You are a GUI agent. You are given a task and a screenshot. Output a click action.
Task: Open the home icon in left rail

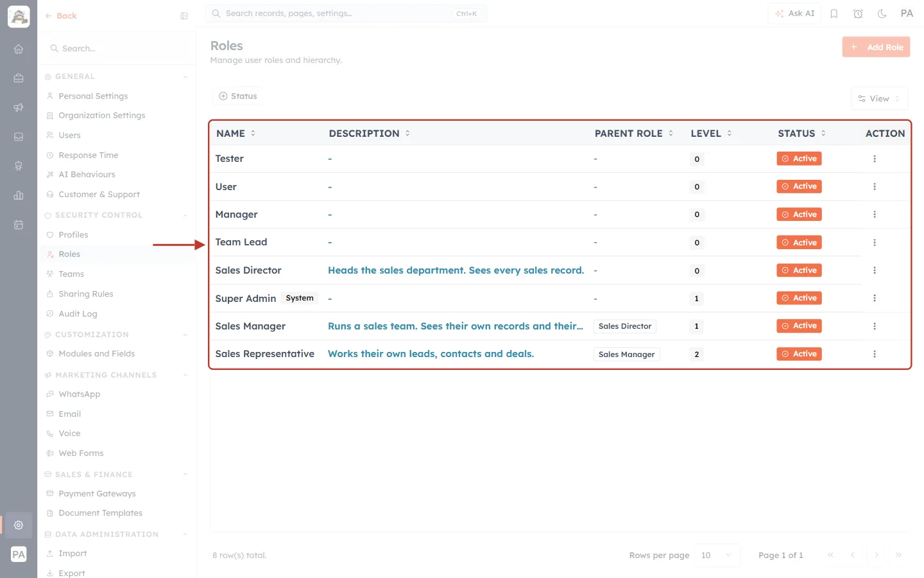coord(19,49)
